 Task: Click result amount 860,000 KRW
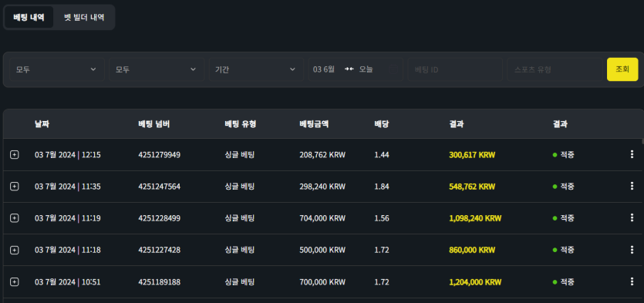(x=472, y=250)
